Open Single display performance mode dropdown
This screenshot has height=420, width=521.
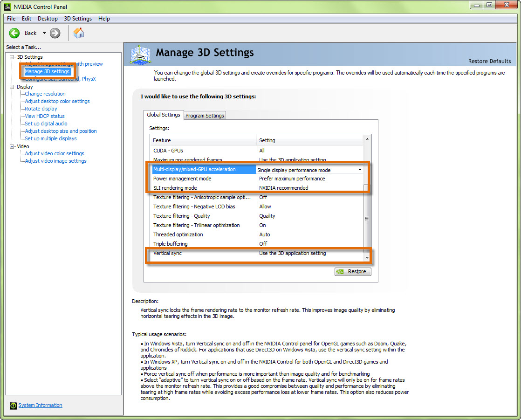[x=360, y=170]
